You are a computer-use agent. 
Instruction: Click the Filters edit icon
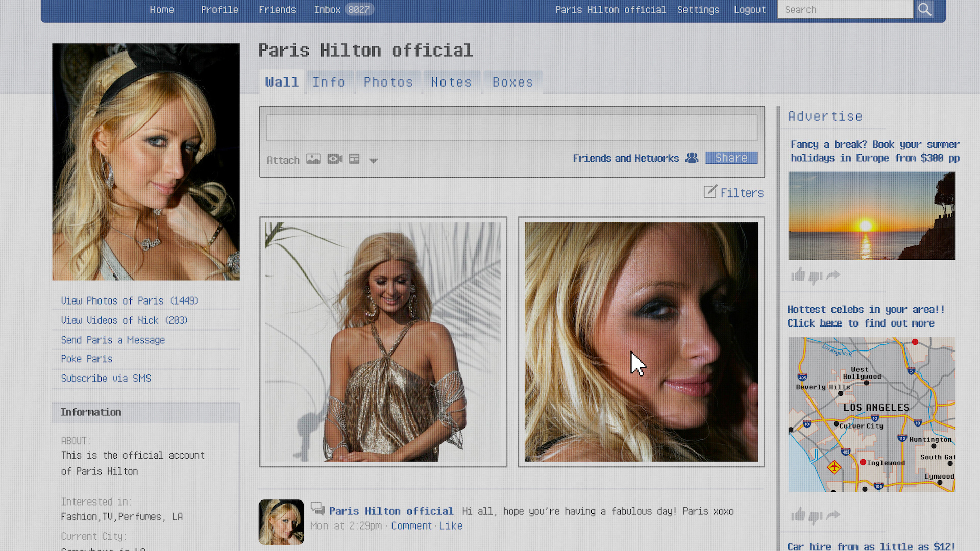click(710, 191)
